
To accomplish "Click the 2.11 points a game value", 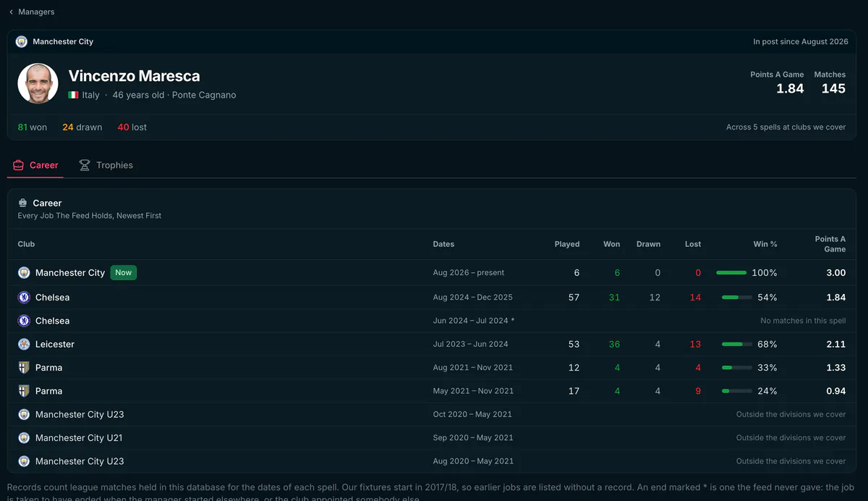I will (x=836, y=344).
